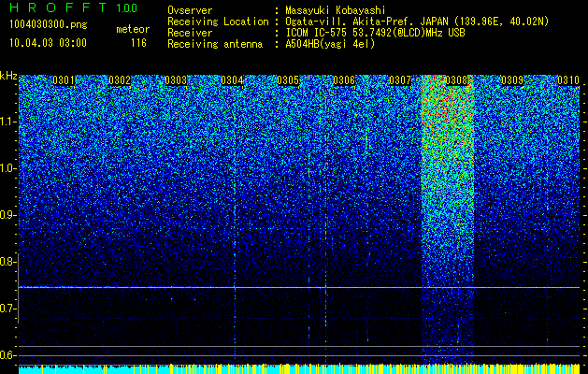
Task: Click the 1.1 frequency axis label
Action: coord(7,122)
